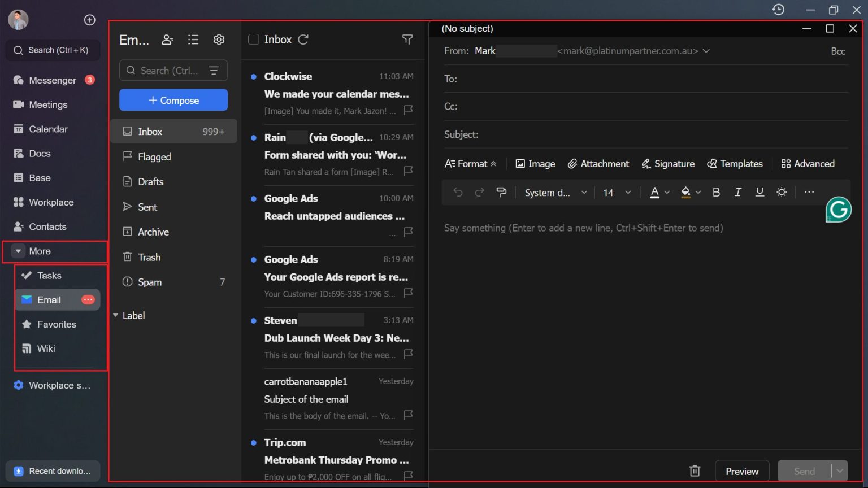Discard draft with the trash icon
This screenshot has height=488, width=868.
pos(694,470)
